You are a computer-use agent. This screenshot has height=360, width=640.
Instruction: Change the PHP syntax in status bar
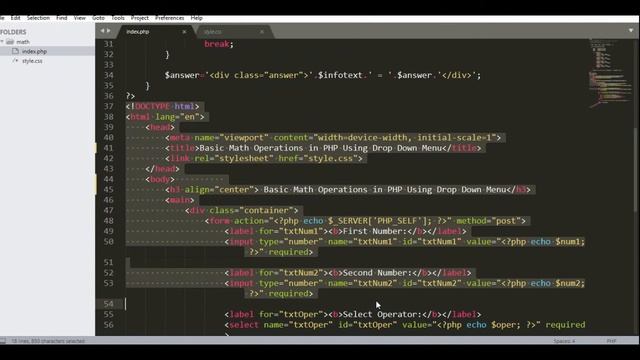point(611,341)
